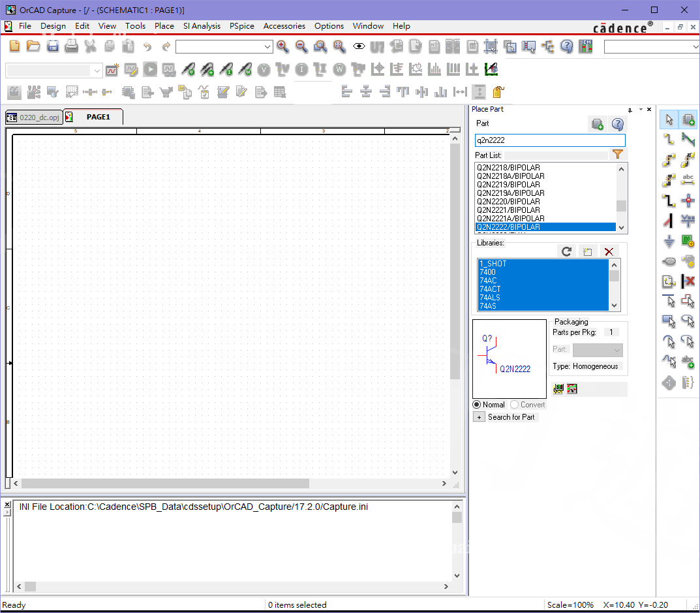Viewport: 700px width, 613px height.
Task: Zoom out of the schematic
Action: 302,46
